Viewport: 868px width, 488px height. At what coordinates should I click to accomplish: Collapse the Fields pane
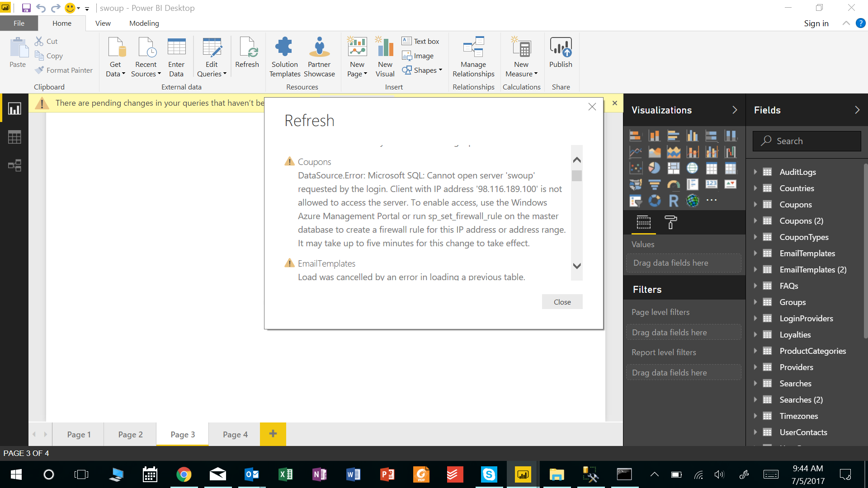[857, 110]
